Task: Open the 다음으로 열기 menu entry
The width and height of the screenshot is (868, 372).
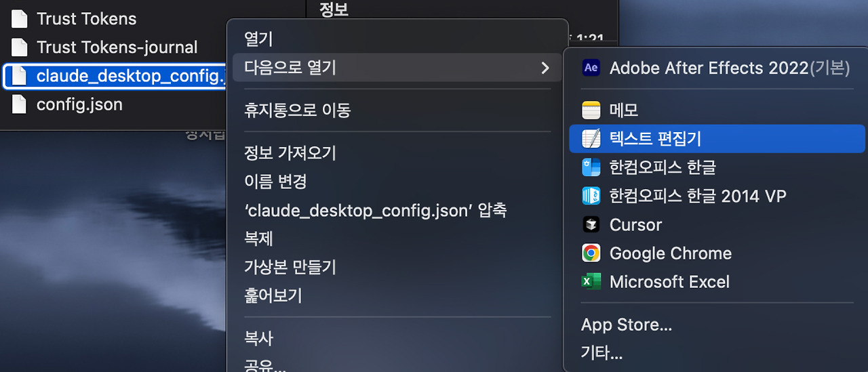Action: (397, 68)
